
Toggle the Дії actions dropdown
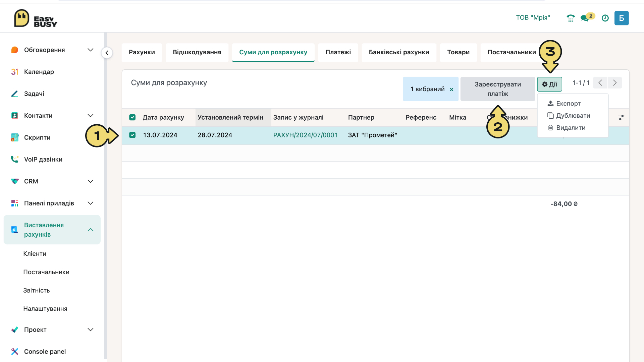549,84
